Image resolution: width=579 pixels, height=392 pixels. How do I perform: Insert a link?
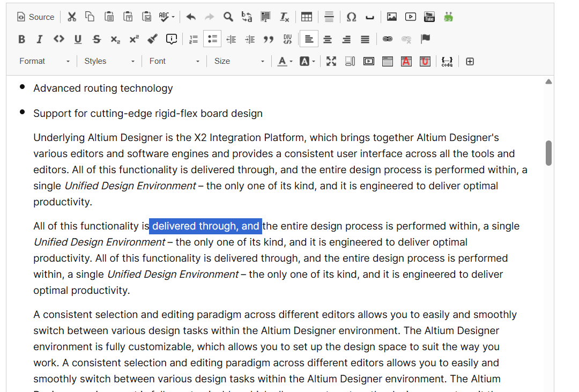pyautogui.click(x=388, y=39)
